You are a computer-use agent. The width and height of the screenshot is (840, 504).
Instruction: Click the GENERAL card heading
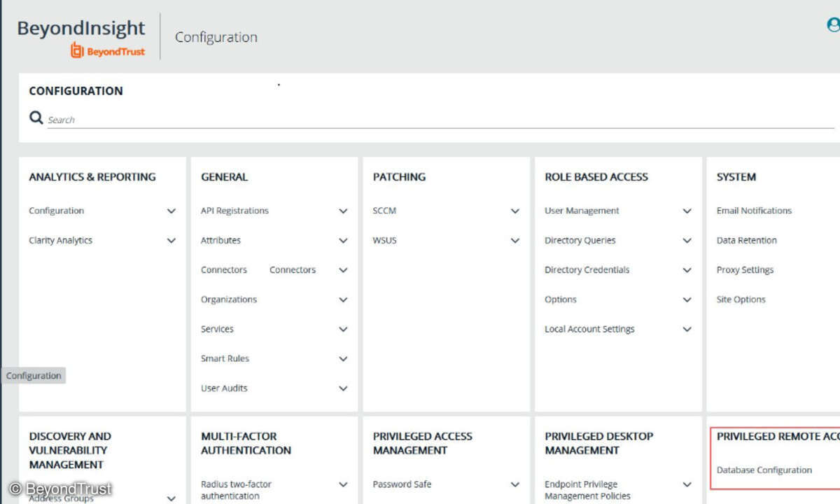click(x=224, y=177)
